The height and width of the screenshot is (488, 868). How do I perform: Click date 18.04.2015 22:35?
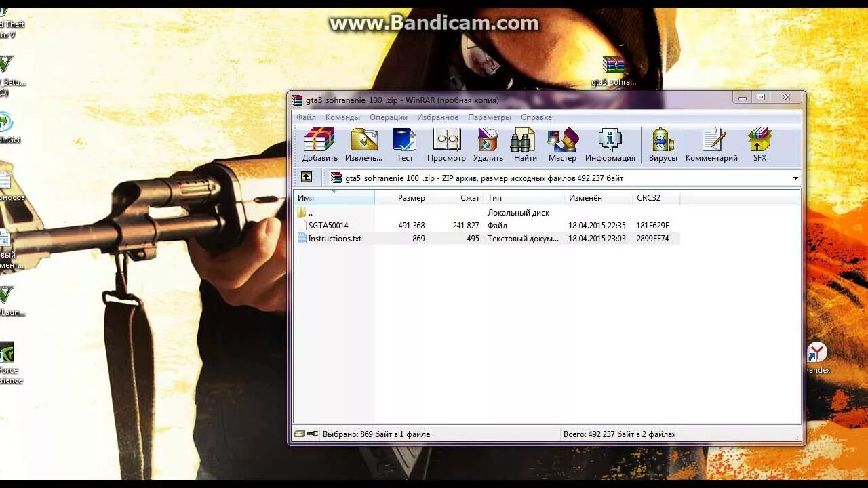point(597,226)
